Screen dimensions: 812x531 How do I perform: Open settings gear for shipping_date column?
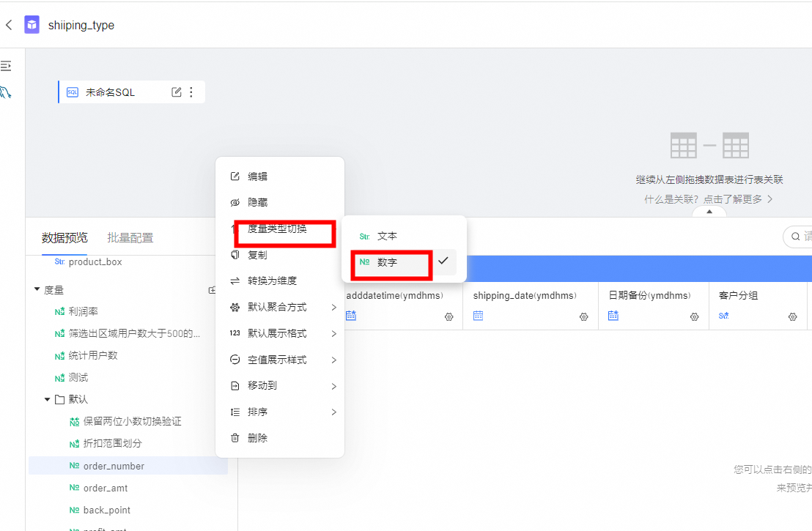point(583,316)
